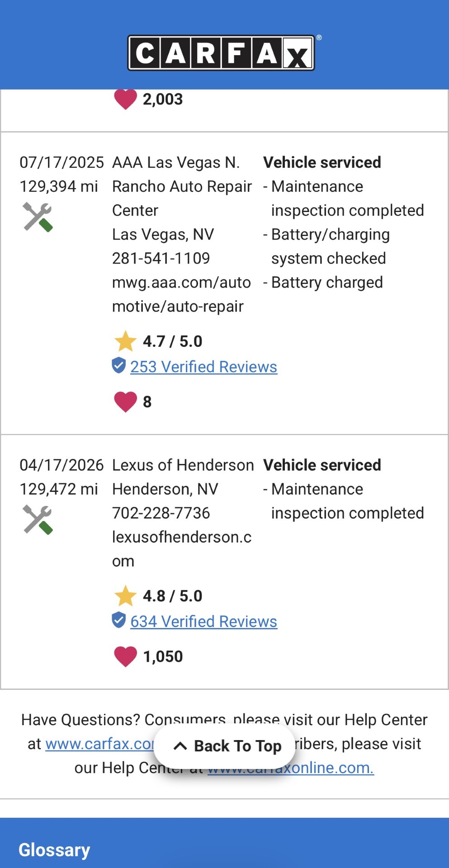
Task: Open the www.carfaxonline.com help link
Action: [x=291, y=768]
